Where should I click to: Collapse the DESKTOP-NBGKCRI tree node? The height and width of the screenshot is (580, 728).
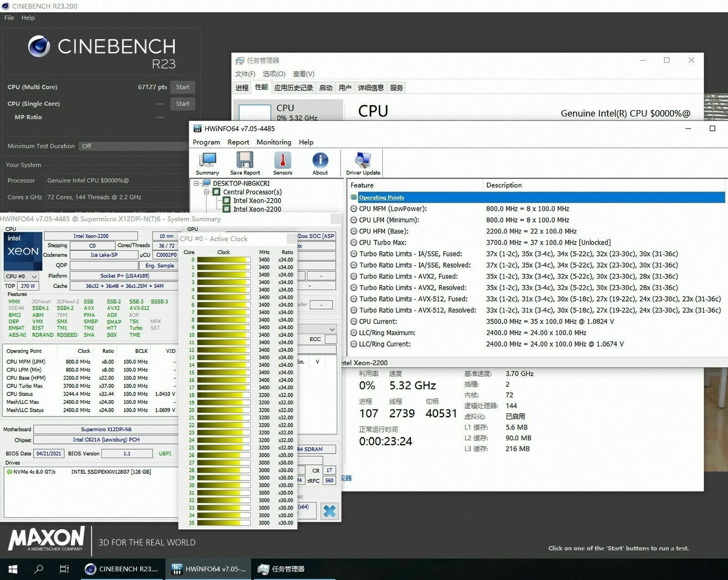(x=197, y=183)
